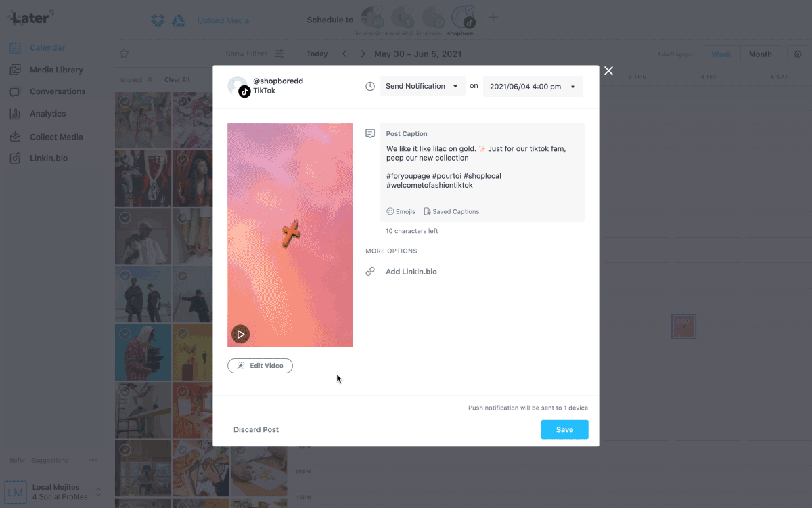Image resolution: width=812 pixels, height=508 pixels.
Task: Click Show Filters in the media panel
Action: pos(246,54)
